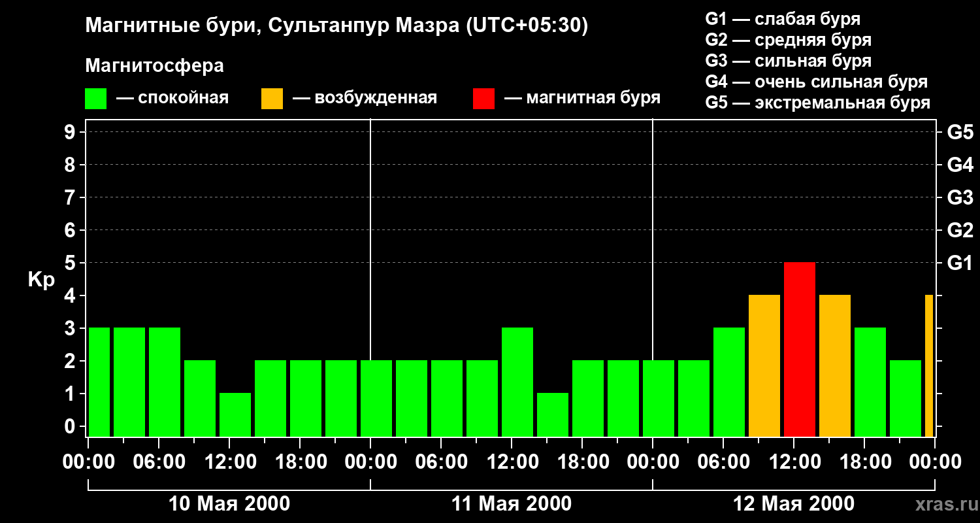Click 'G5 — экстремальная буря' description

tap(817, 103)
